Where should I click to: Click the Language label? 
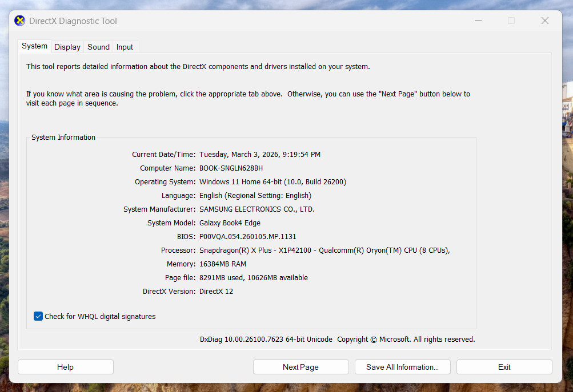[x=179, y=196]
